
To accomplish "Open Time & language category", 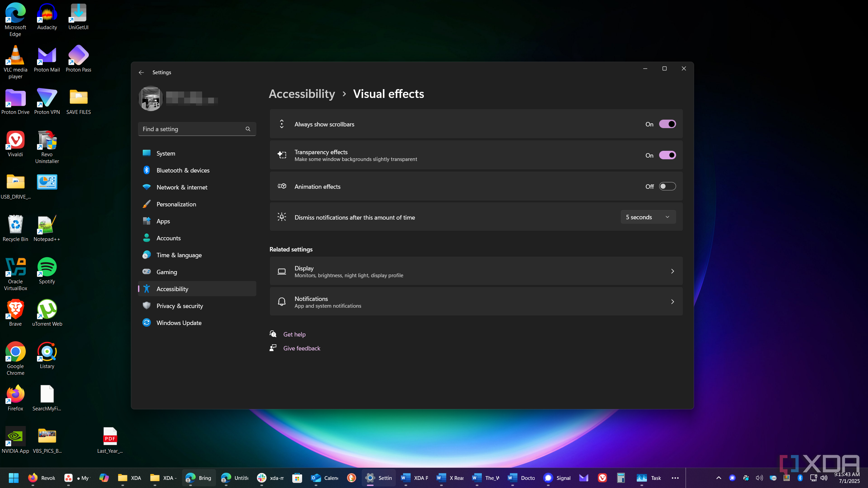I will [197, 255].
